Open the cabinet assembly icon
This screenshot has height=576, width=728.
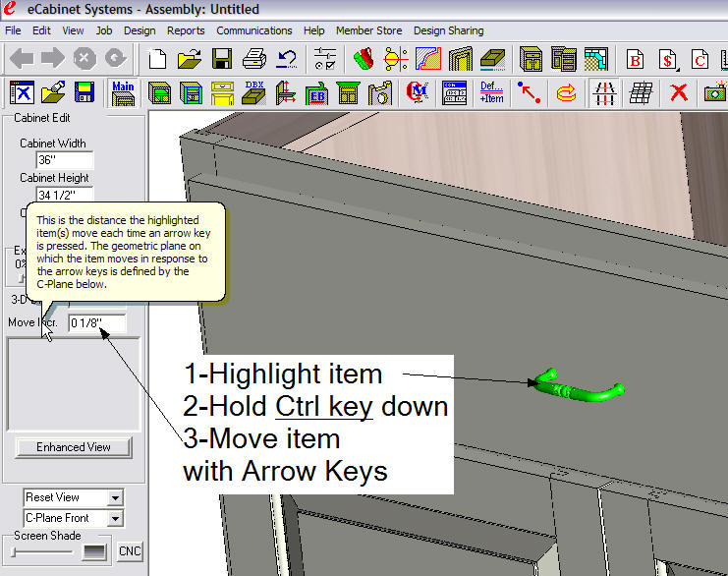pyautogui.click(x=563, y=59)
